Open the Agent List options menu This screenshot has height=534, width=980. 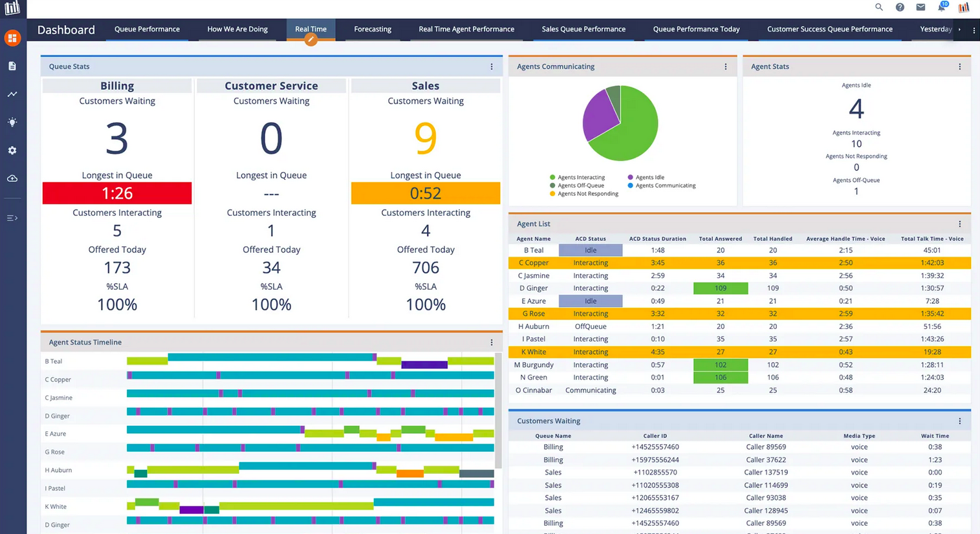click(959, 224)
